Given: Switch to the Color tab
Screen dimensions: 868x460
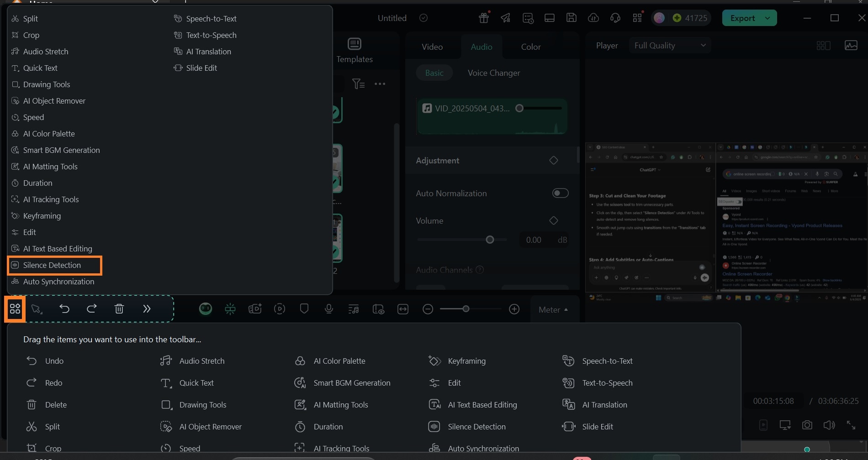Looking at the screenshot, I should 531,47.
